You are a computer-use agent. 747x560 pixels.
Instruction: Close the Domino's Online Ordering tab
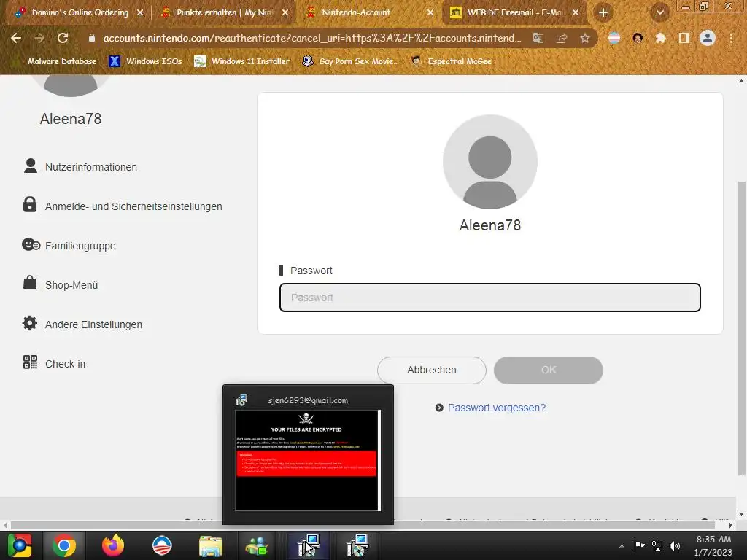click(x=140, y=13)
